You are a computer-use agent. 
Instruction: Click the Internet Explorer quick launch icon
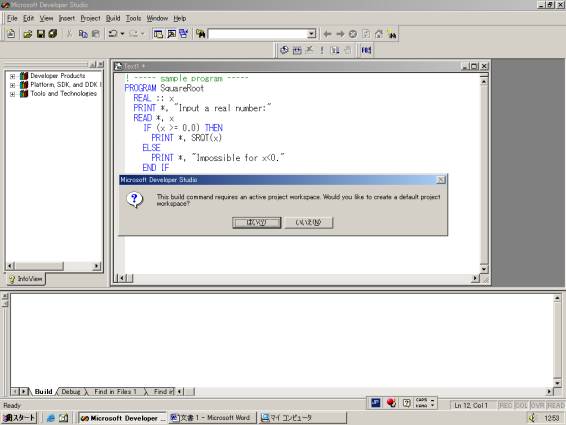[x=51, y=418]
